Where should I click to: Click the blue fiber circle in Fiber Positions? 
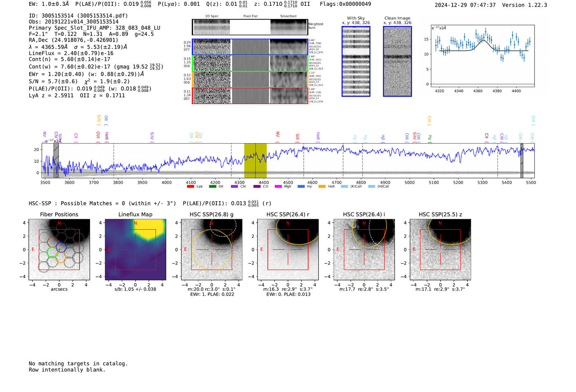[61, 248]
